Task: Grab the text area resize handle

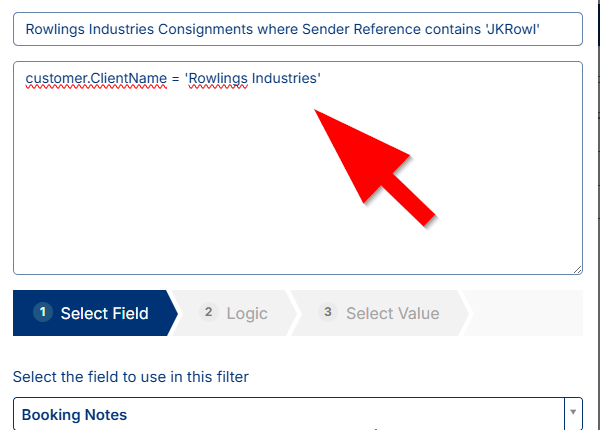Action: point(577,268)
